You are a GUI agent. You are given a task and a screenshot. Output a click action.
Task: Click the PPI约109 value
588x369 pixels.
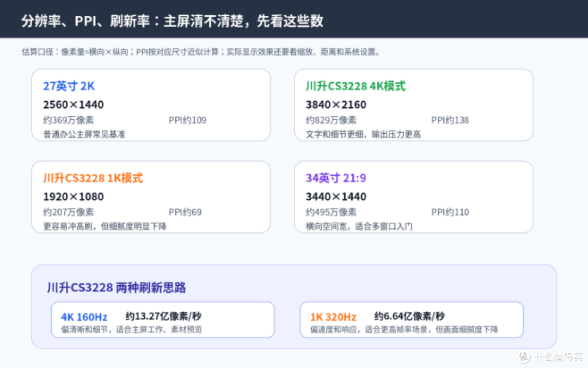(187, 120)
